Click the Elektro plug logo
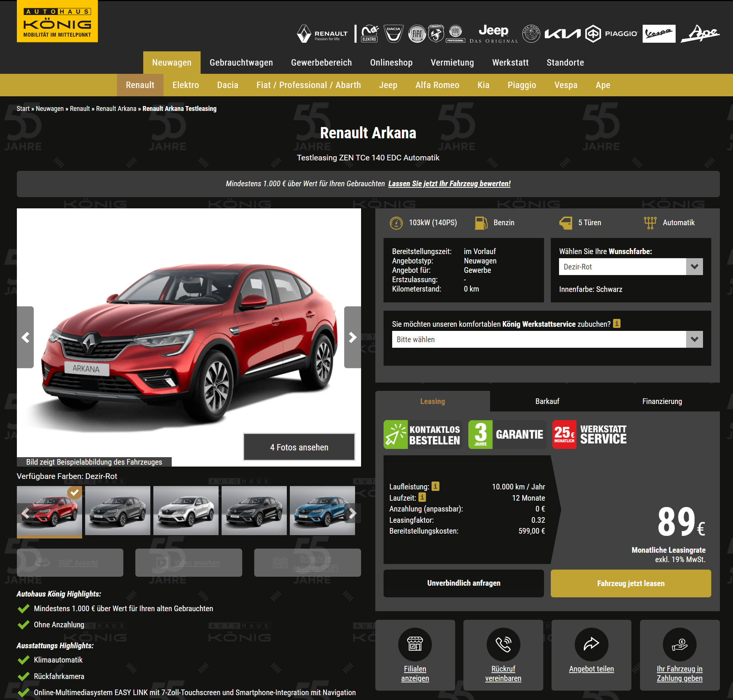733x700 pixels. pyautogui.click(x=369, y=34)
